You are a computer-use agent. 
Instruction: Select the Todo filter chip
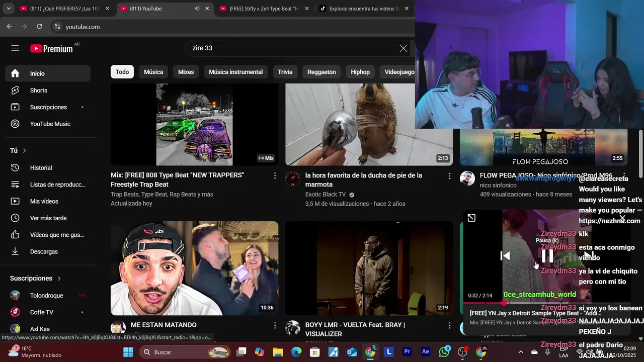(x=122, y=72)
